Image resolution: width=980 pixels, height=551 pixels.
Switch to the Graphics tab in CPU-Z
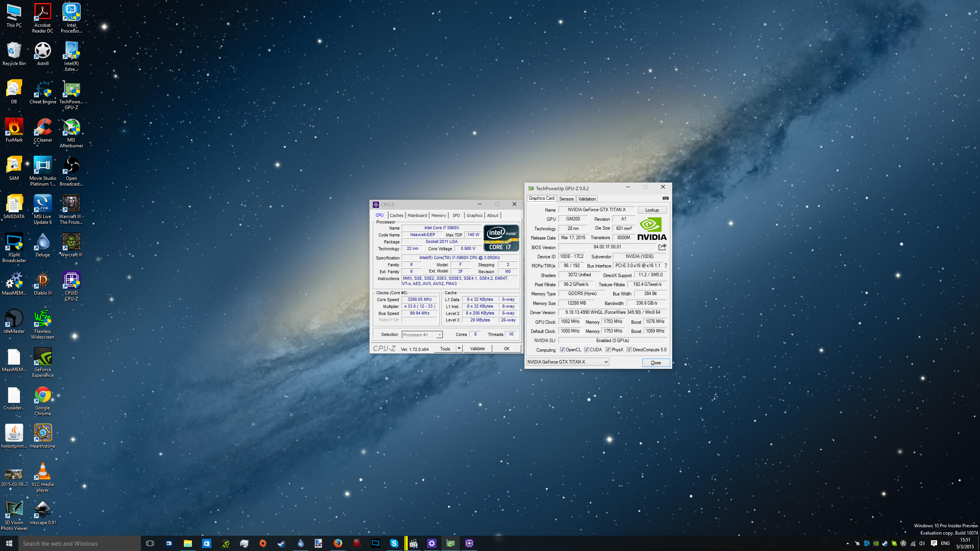pos(474,215)
